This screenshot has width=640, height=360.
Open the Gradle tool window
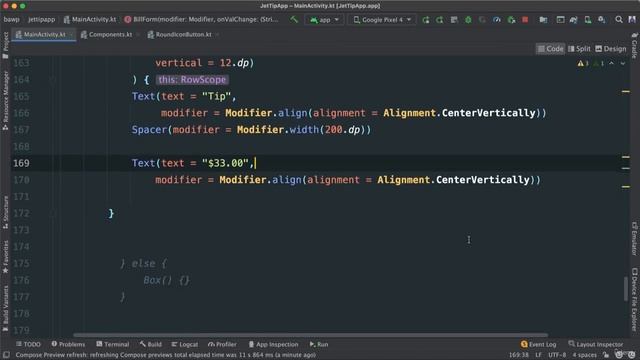[x=634, y=46]
